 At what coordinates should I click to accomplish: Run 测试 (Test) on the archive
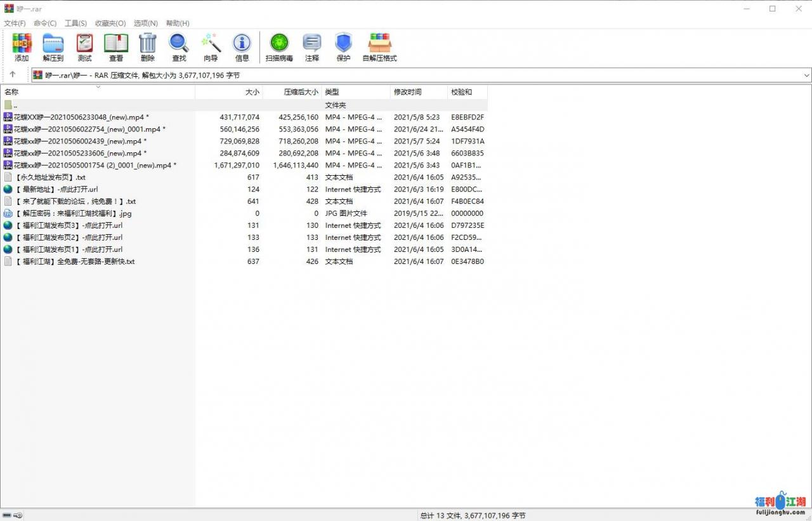(x=84, y=47)
